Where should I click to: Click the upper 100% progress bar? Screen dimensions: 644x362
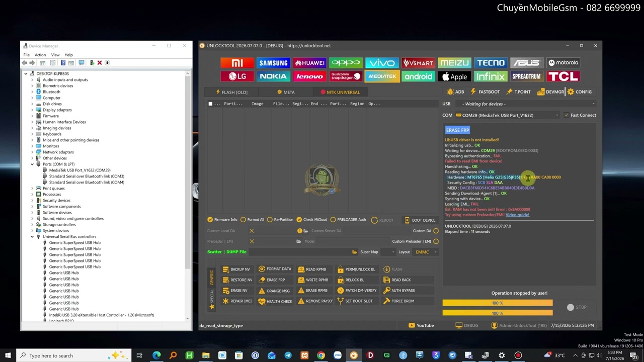pyautogui.click(x=498, y=303)
